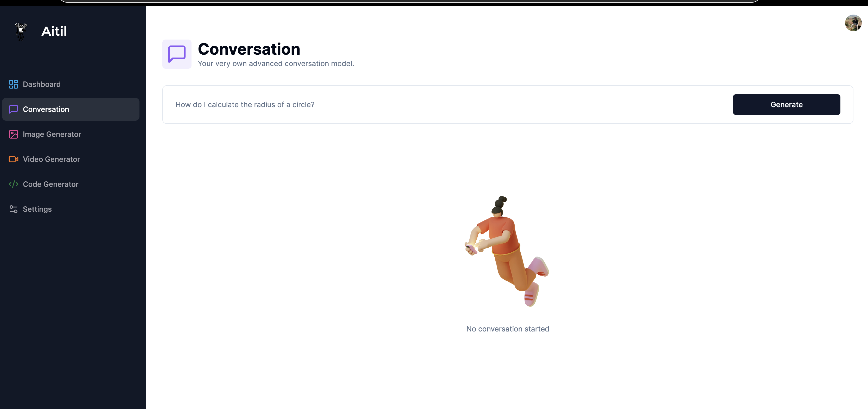Screen dimensions: 868x409
Task: Click the Video Generator camera icon
Action: (14, 159)
